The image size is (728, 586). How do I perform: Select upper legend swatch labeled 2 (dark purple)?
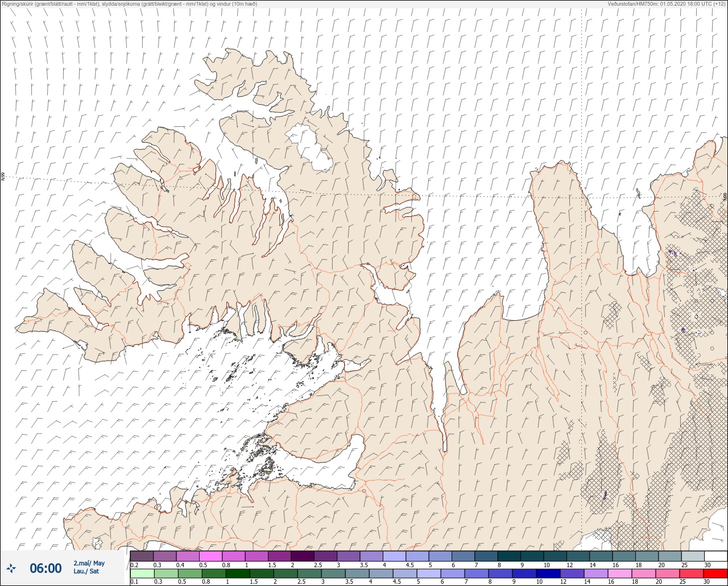(303, 556)
